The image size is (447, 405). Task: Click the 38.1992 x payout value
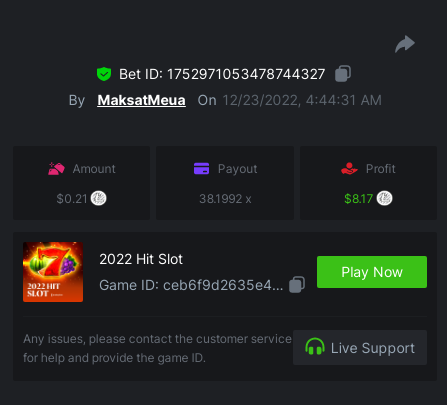point(225,199)
